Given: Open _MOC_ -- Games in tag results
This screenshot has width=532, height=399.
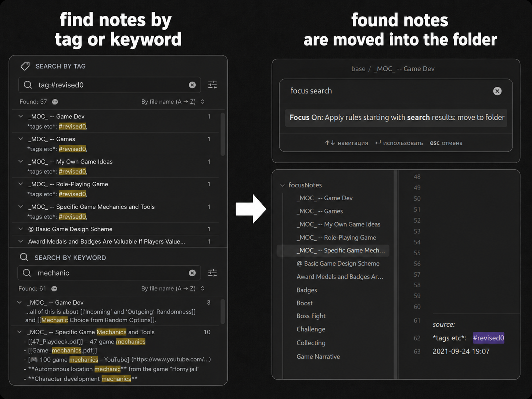Looking at the screenshot, I should (52, 139).
